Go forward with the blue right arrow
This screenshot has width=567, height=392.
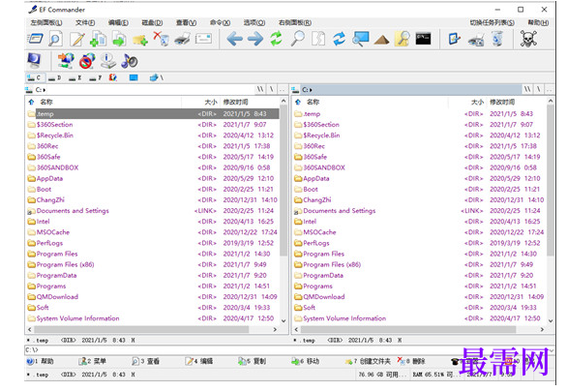(255, 39)
